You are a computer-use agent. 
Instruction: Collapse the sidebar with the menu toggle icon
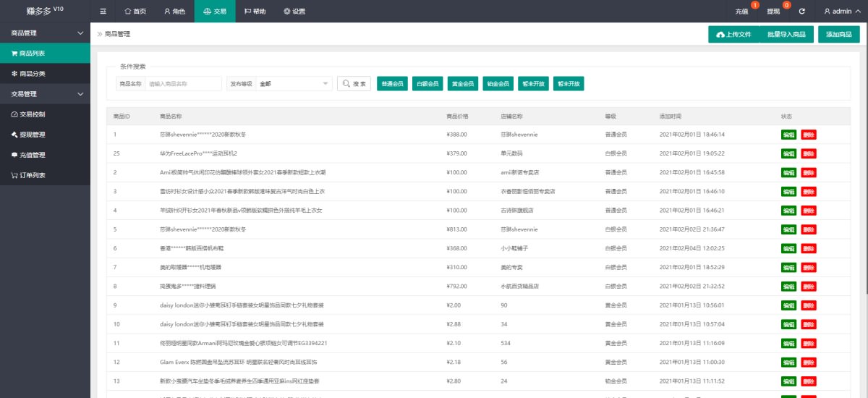tap(103, 12)
